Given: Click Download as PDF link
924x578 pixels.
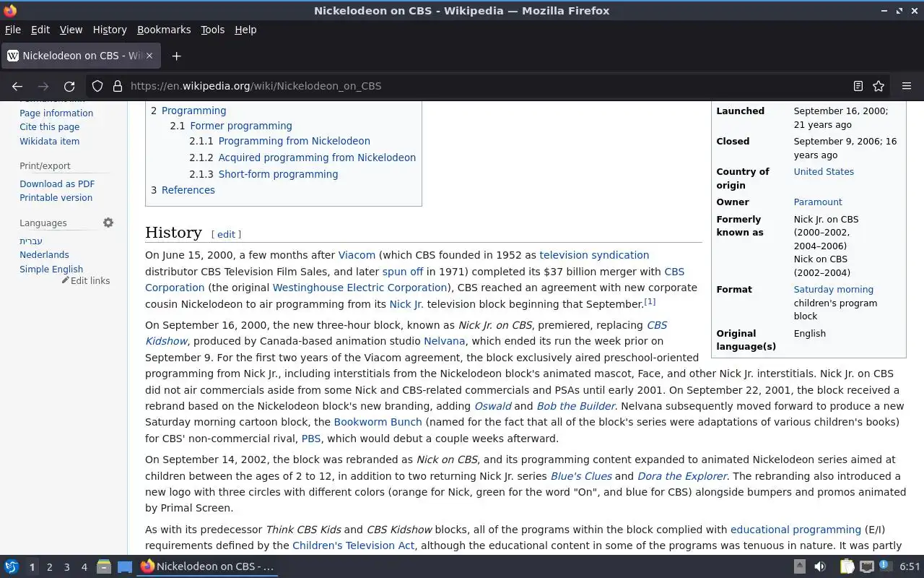Looking at the screenshot, I should coord(57,184).
